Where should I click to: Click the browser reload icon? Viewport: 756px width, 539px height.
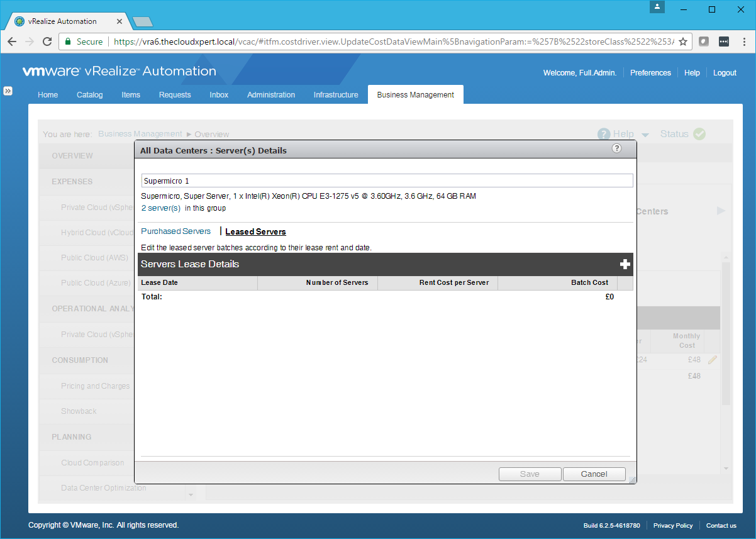[47, 42]
